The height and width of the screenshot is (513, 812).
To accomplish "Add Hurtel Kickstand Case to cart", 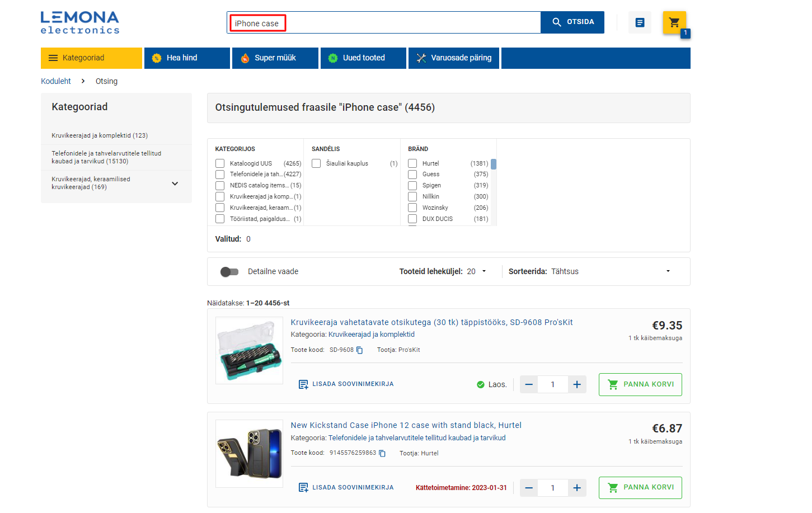I will coord(640,488).
